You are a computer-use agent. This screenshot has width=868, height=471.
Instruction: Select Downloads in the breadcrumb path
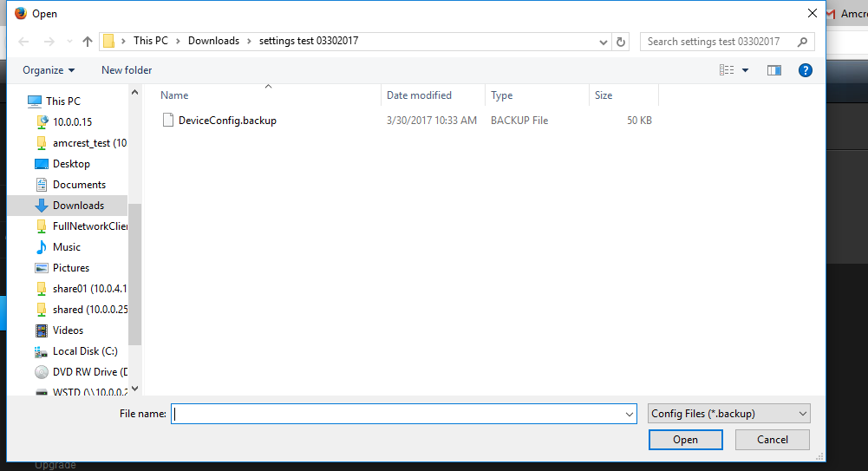[x=213, y=41]
